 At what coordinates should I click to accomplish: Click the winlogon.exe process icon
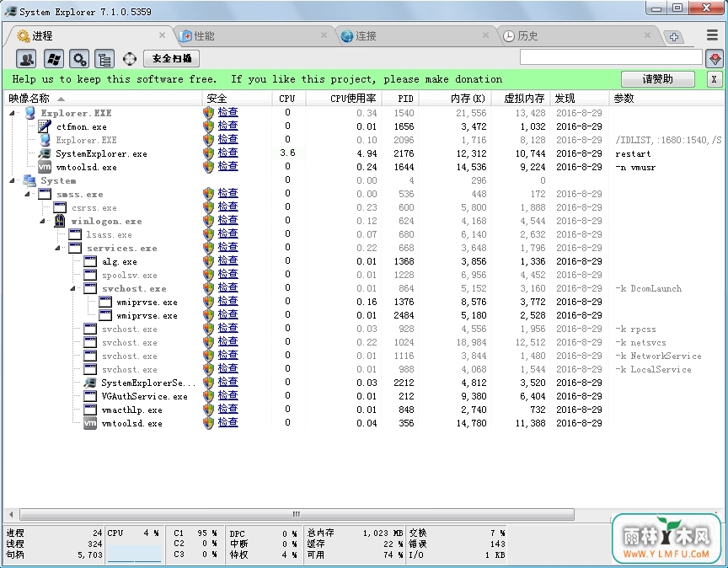[60, 221]
